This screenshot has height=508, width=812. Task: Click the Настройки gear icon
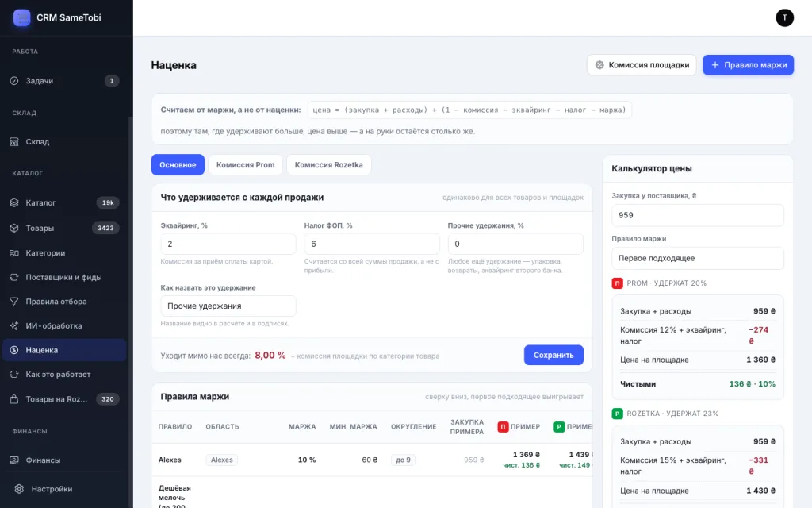[19, 489]
